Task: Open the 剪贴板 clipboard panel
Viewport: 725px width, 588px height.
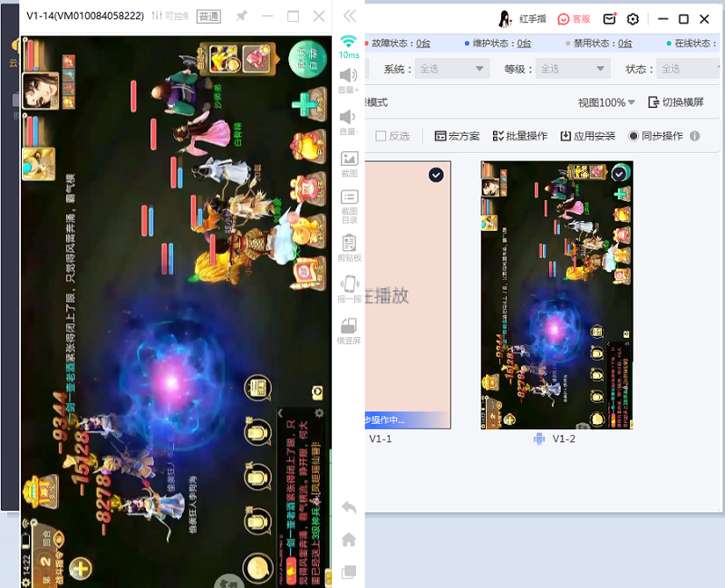Action: [x=347, y=245]
